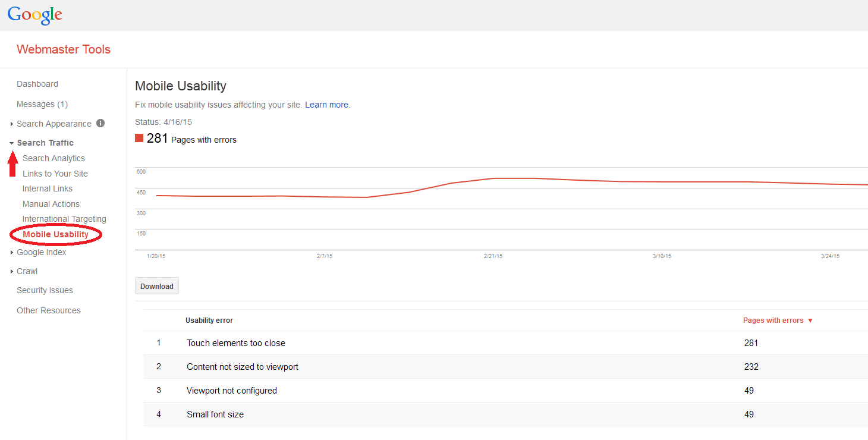
Task: Expand the Search Appearance section
Action: 54,124
